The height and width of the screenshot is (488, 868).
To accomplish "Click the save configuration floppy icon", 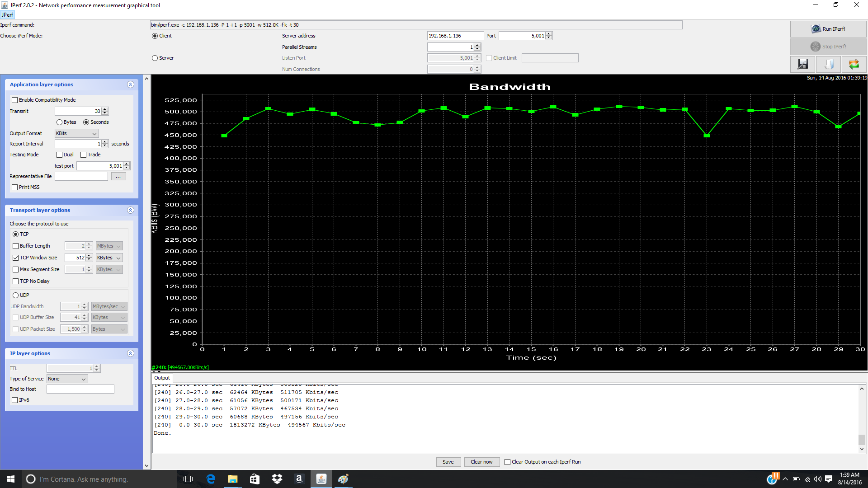I will click(x=802, y=64).
